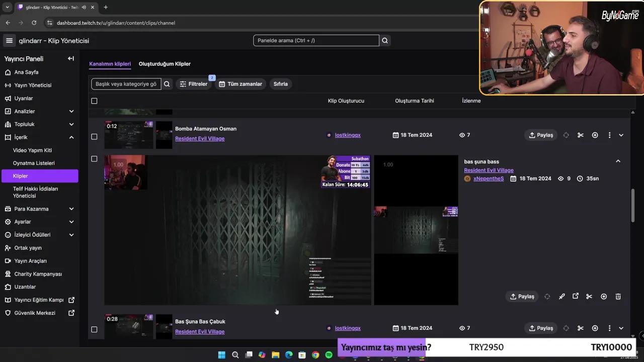Click scissors icon for Bas Şuna Bas Çabuk

click(x=581, y=328)
